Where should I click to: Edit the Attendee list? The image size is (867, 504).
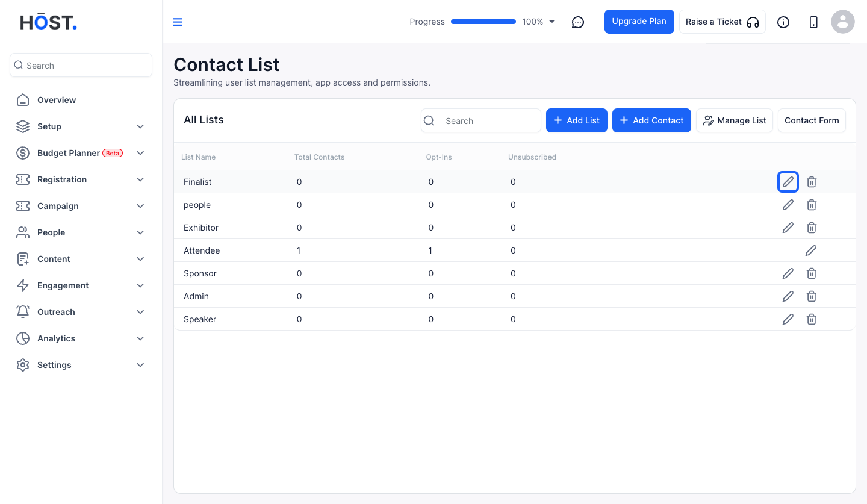click(811, 250)
